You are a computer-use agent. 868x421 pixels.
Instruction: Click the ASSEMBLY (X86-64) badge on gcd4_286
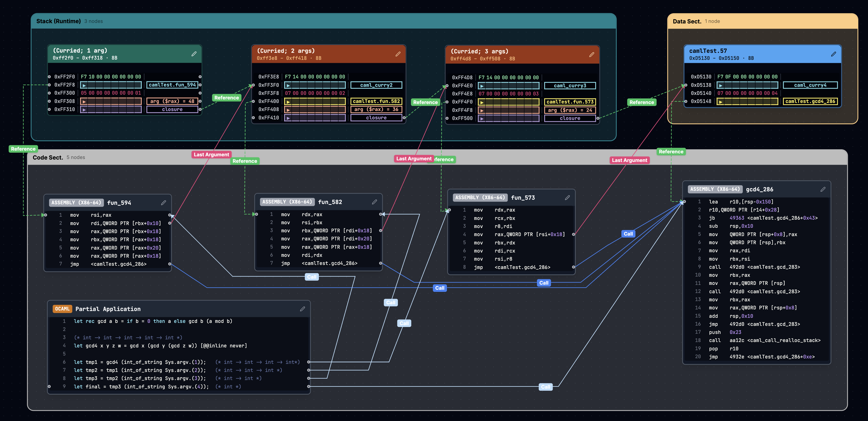click(715, 189)
